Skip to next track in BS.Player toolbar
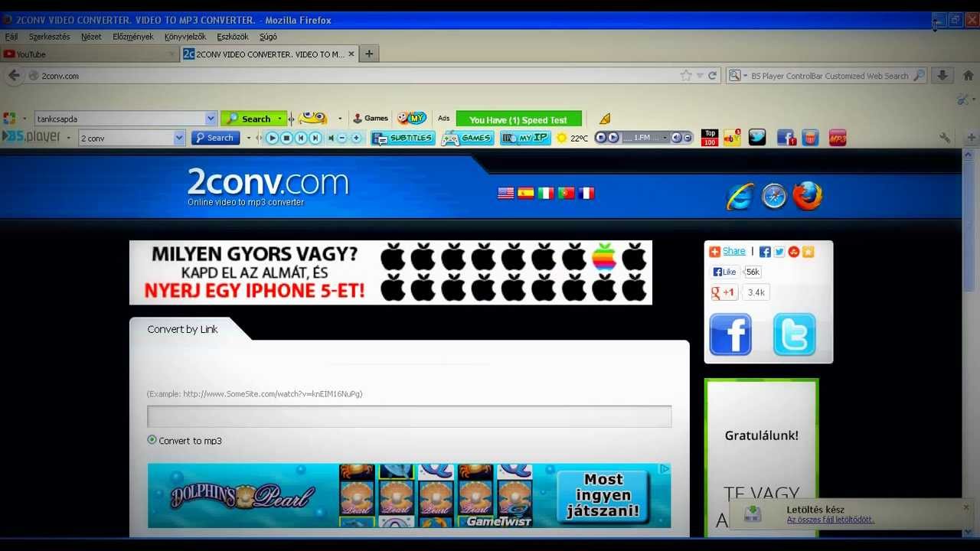 pyautogui.click(x=315, y=138)
